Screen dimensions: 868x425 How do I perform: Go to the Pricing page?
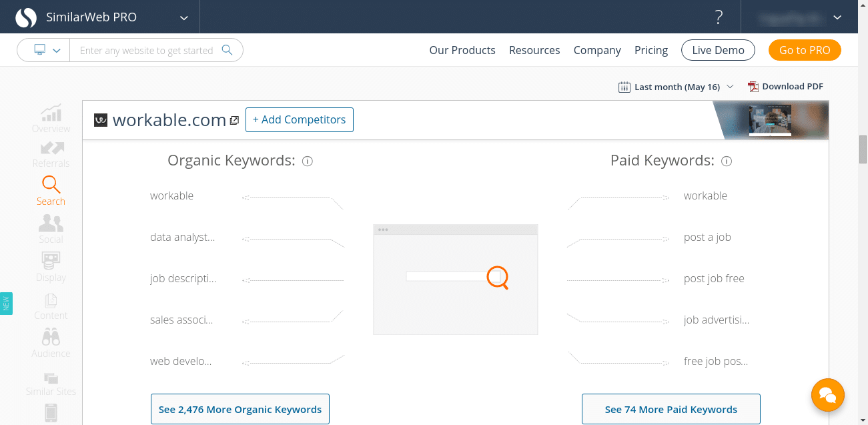[x=651, y=50]
